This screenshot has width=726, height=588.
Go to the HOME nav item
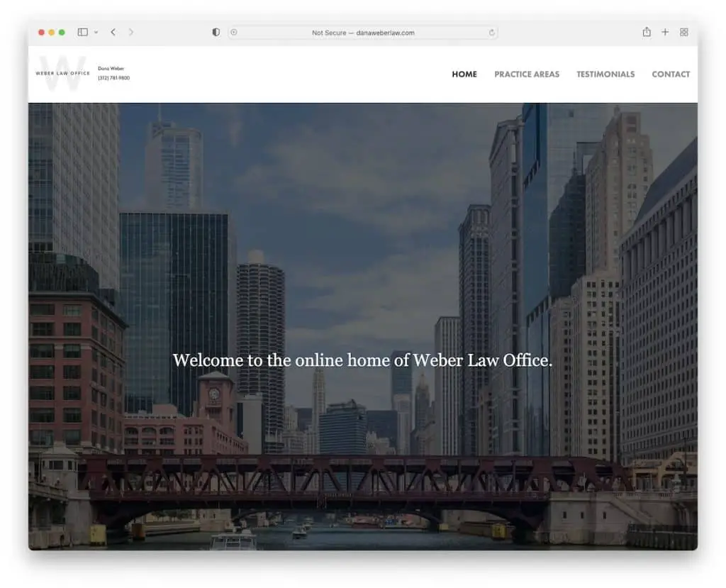point(464,74)
